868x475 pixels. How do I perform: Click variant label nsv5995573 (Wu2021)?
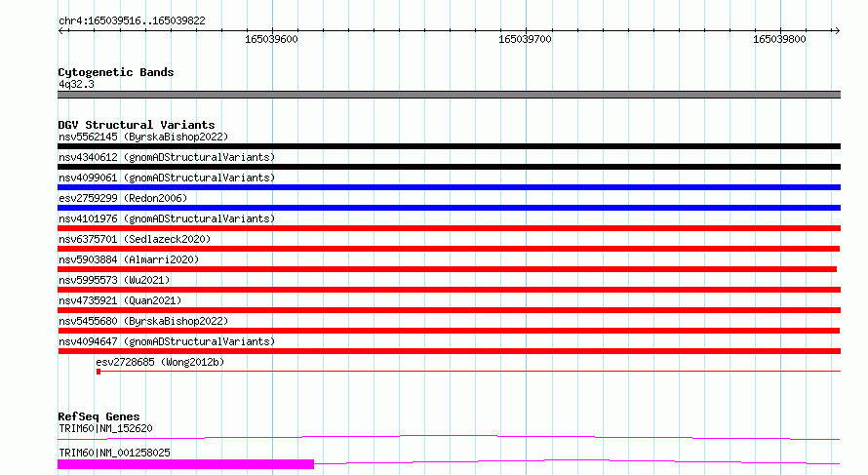(114, 280)
